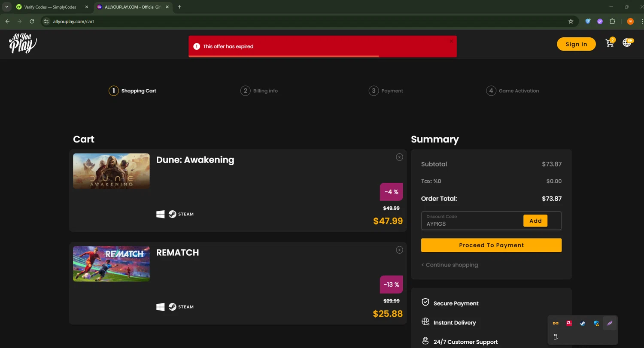Go to the Payment step
Viewport: 644px width, 348px height.
(x=386, y=91)
